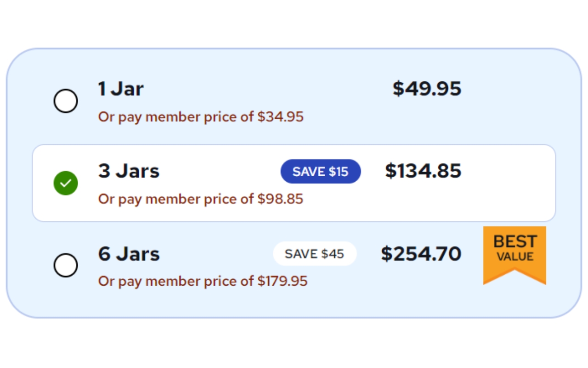Open the member price of $98.85 link
588x368 pixels.
coord(201,199)
